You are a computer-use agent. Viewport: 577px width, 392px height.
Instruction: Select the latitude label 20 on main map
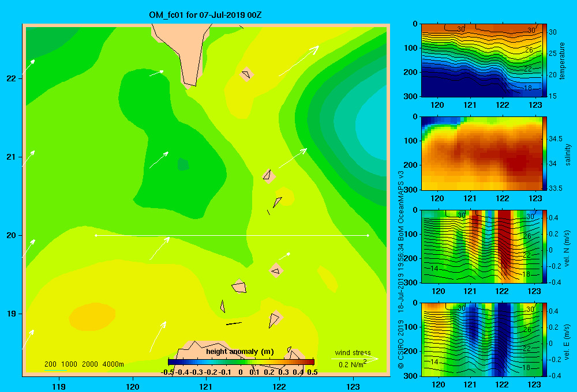tap(12, 235)
